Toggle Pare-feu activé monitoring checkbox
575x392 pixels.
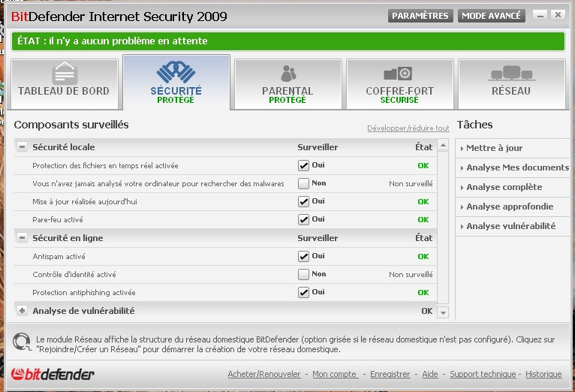coord(303,219)
